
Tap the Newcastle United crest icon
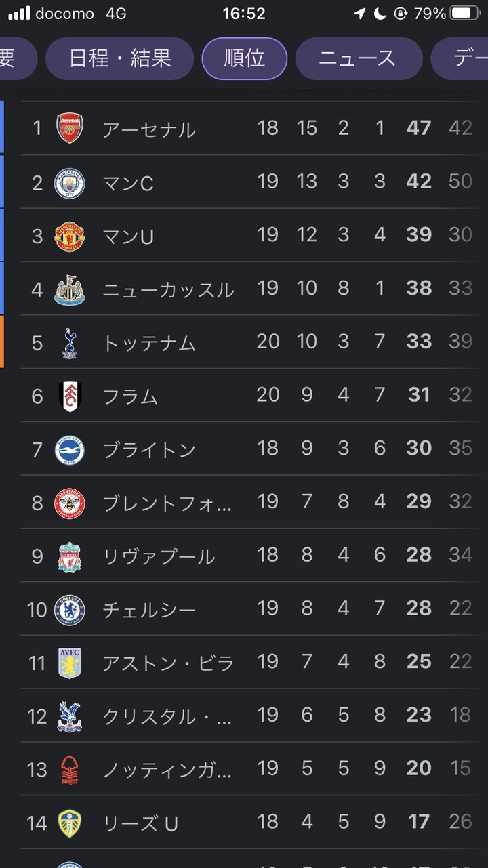coord(70,289)
